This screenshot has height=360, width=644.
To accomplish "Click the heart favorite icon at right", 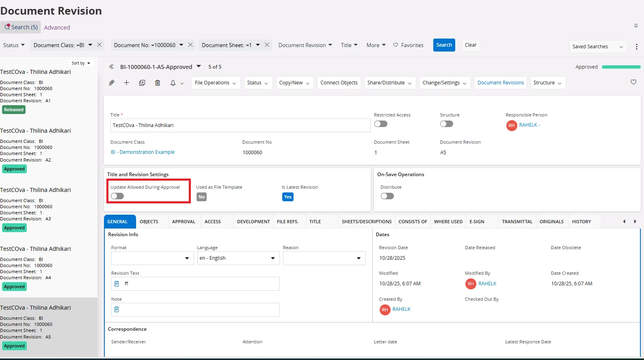I will 633,82.
